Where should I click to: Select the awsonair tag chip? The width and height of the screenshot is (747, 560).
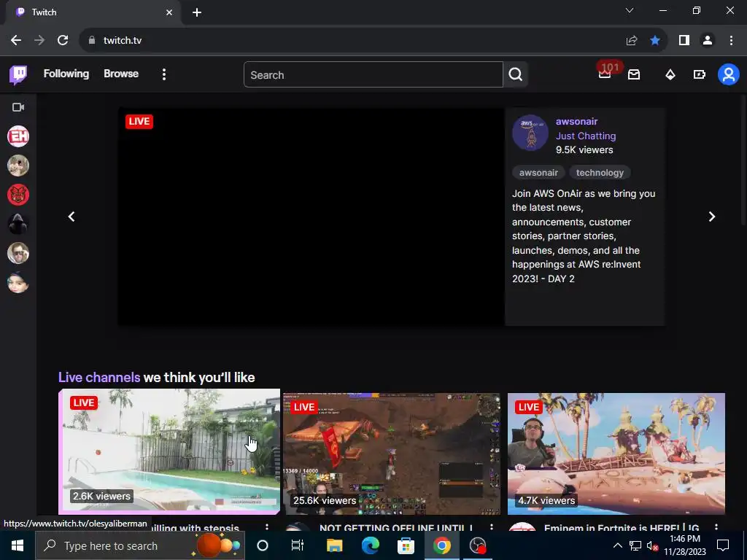pos(538,172)
